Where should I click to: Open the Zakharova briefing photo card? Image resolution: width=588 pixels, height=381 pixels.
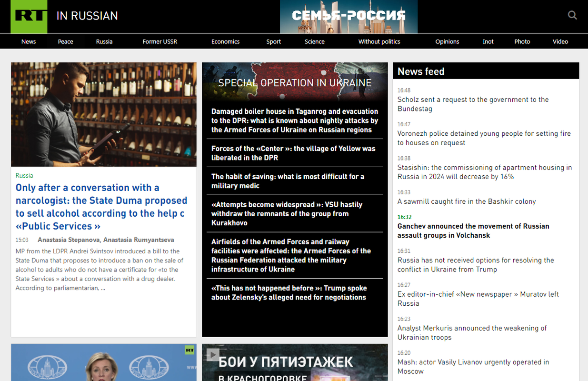click(x=104, y=362)
